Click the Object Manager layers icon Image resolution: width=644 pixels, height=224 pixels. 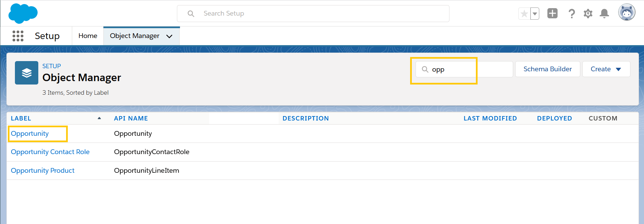(x=26, y=73)
